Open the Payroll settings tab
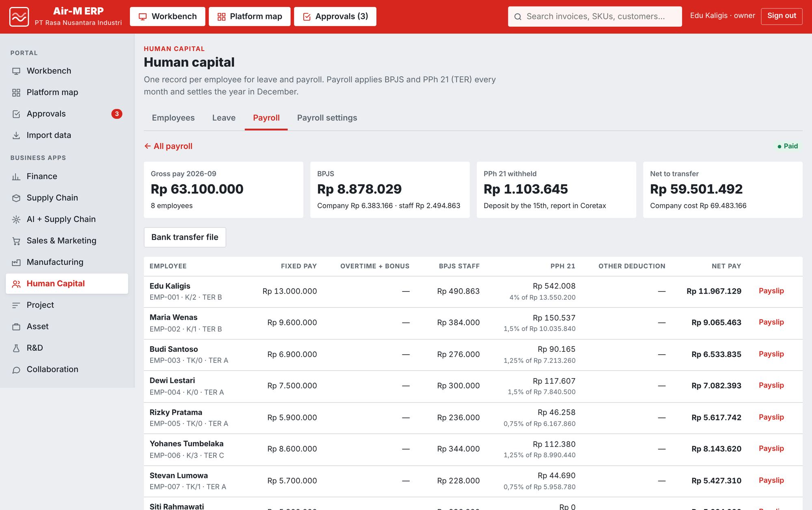 pyautogui.click(x=327, y=118)
